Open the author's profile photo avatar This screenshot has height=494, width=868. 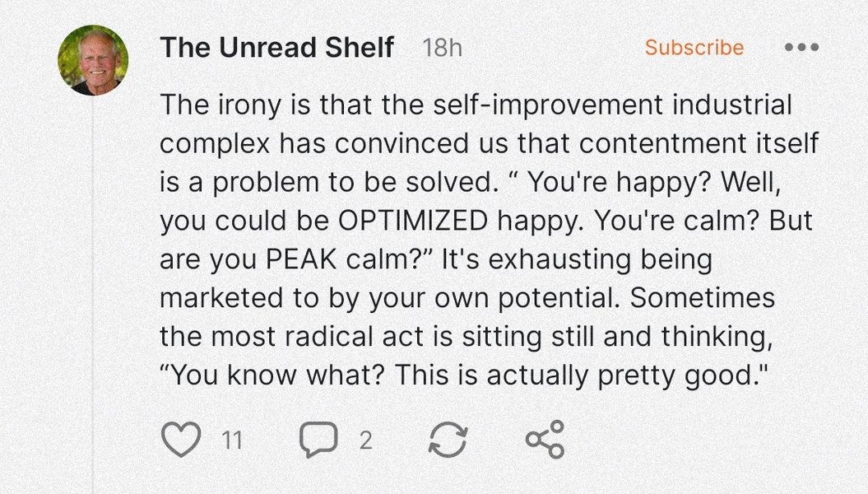click(x=93, y=60)
